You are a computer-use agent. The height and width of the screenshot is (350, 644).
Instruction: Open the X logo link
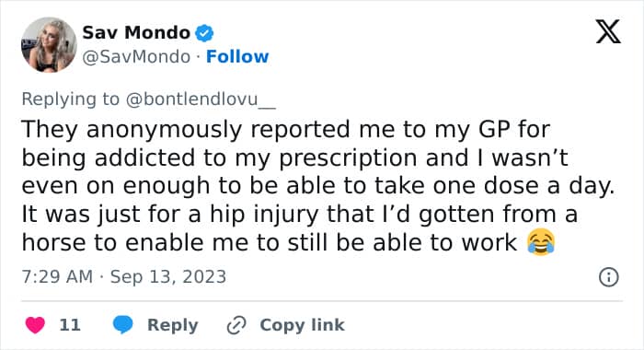click(608, 31)
